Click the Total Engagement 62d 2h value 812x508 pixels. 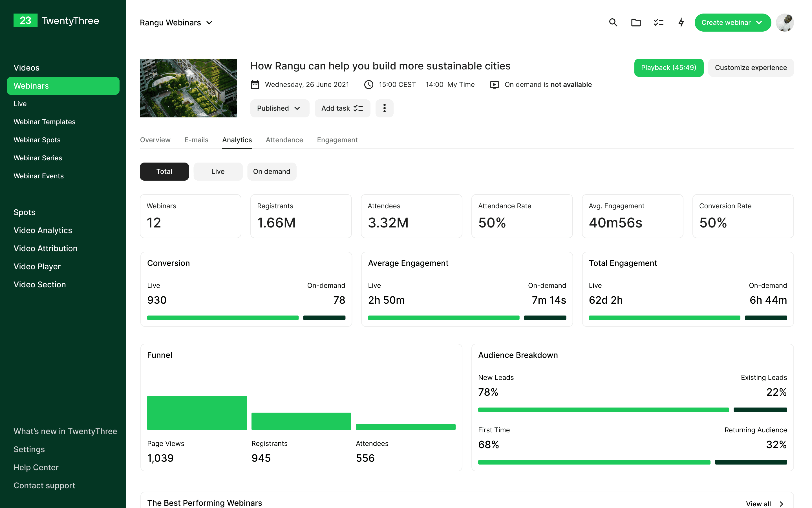pyautogui.click(x=606, y=300)
